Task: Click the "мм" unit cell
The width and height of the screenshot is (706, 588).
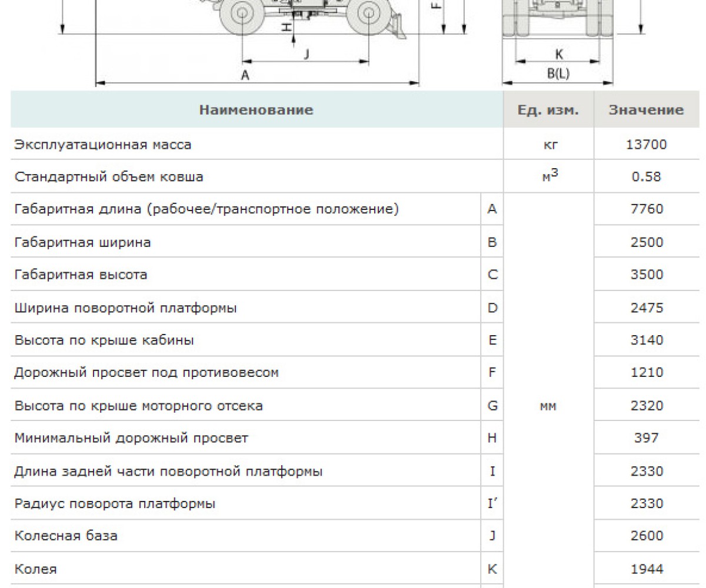Action: tap(548, 406)
